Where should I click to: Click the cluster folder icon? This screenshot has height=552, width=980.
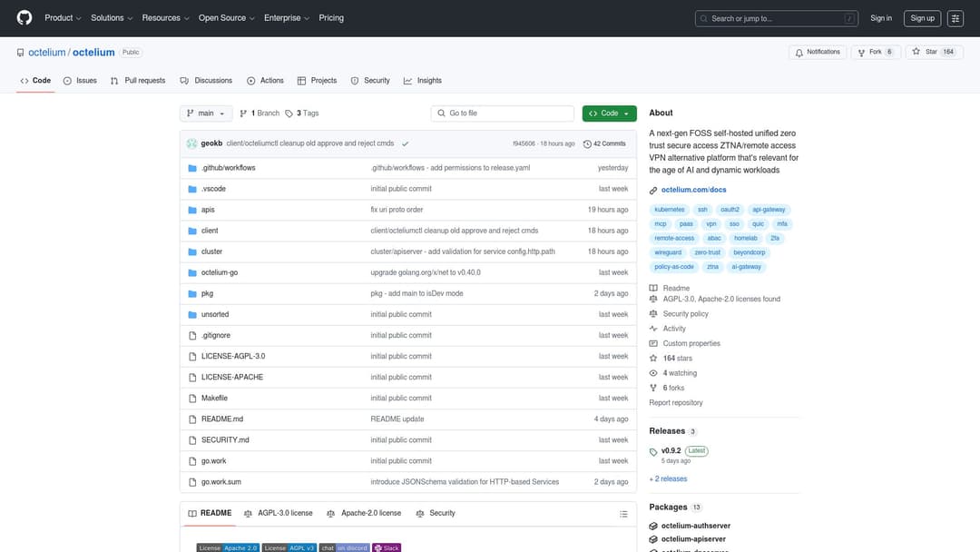coord(192,251)
